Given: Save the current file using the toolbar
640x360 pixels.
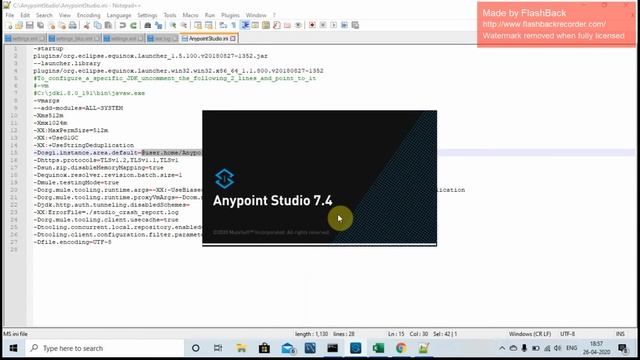Looking at the screenshot, I should coord(30,25).
